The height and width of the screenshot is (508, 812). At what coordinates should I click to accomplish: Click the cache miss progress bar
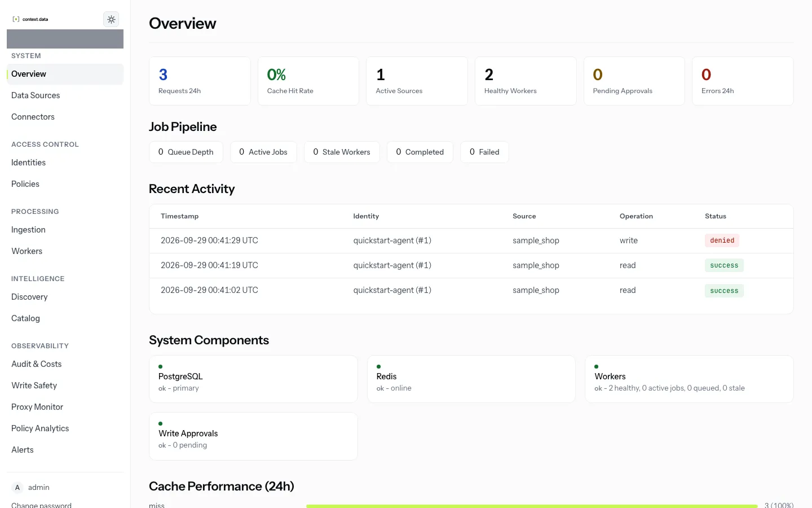pos(532,506)
